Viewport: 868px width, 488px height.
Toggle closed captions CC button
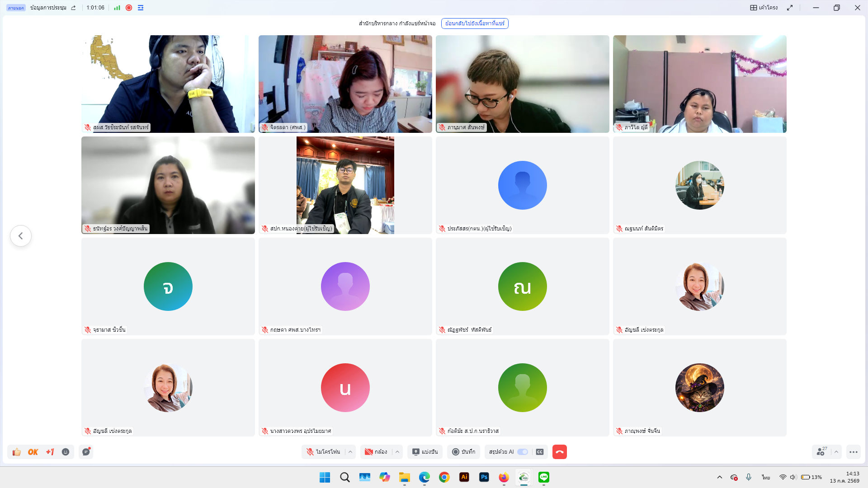(540, 452)
